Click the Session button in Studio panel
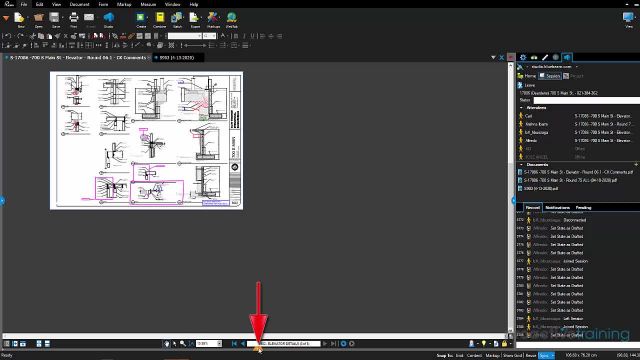 pyautogui.click(x=550, y=76)
